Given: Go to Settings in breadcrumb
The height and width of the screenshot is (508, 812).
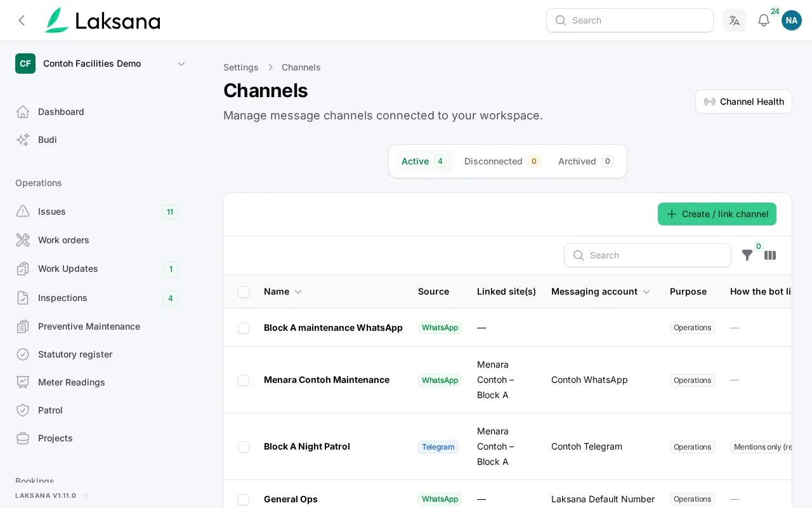Looking at the screenshot, I should point(241,67).
